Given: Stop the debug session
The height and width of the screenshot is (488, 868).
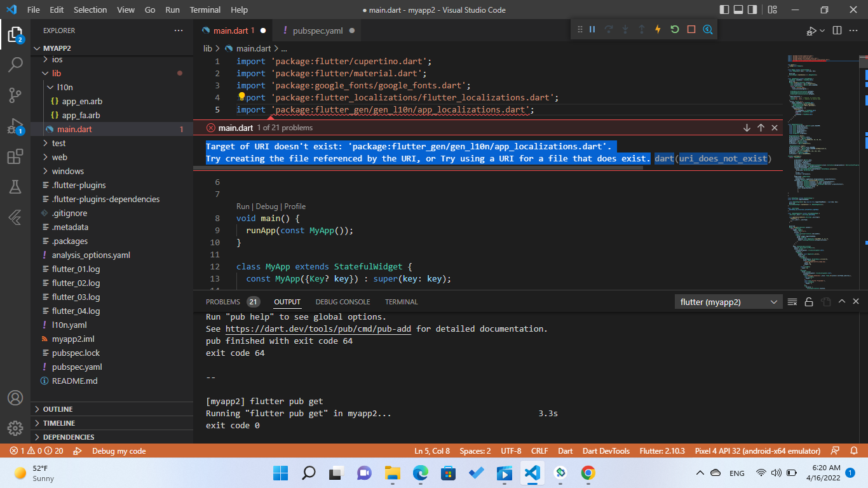Looking at the screenshot, I should [x=691, y=29].
